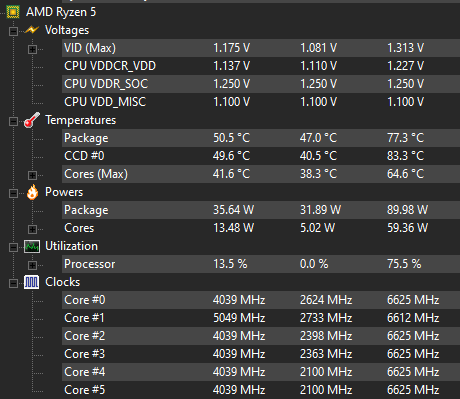Select the Utilization group label
This screenshot has width=460, height=399.
coord(71,246)
